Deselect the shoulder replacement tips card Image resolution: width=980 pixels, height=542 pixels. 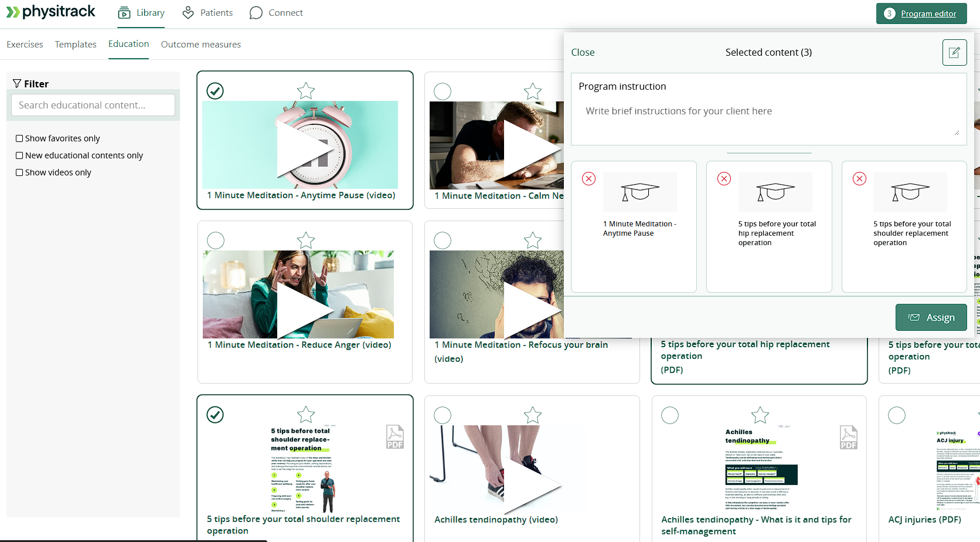coord(215,415)
